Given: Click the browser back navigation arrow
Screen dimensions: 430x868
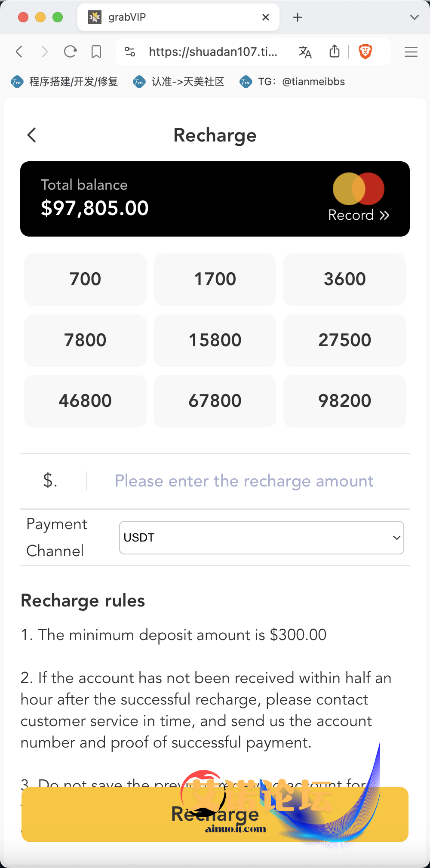Looking at the screenshot, I should point(19,52).
